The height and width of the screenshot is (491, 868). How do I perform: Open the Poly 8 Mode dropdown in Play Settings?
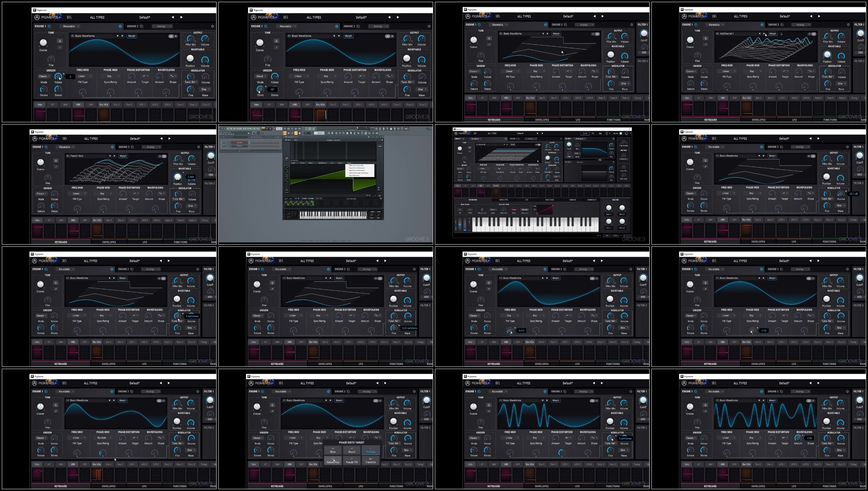[493, 210]
